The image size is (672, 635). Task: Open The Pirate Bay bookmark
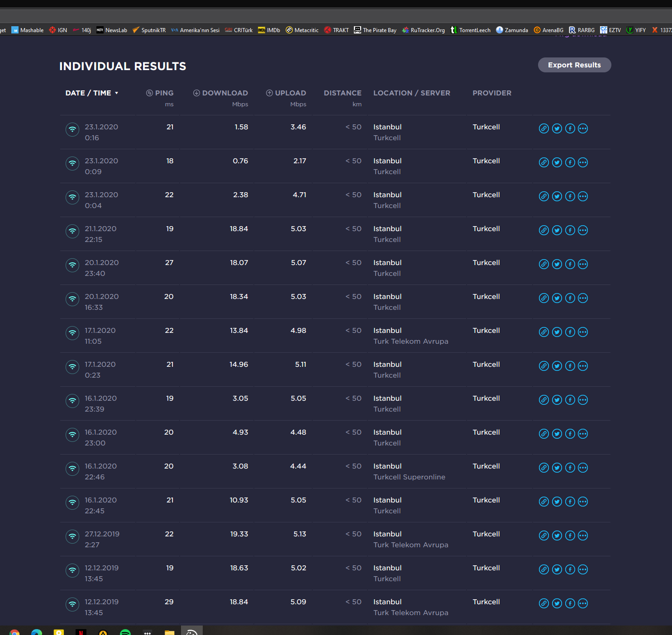click(x=375, y=30)
